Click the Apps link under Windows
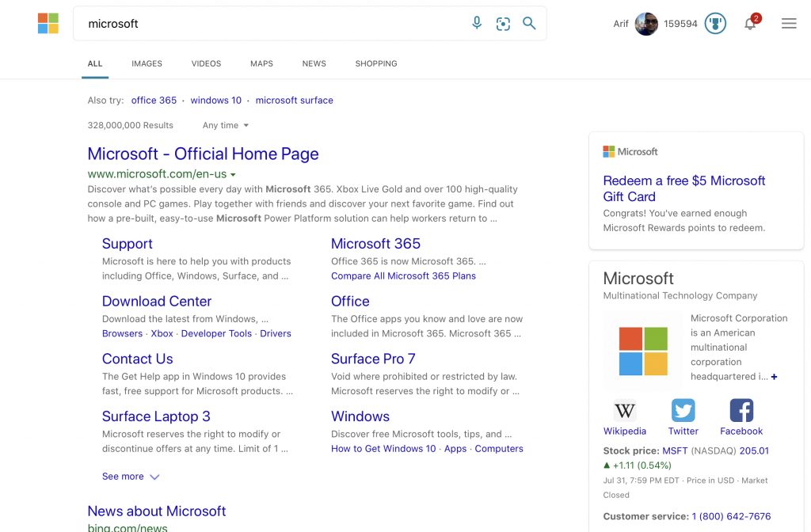This screenshot has height=532, width=811. (x=455, y=449)
